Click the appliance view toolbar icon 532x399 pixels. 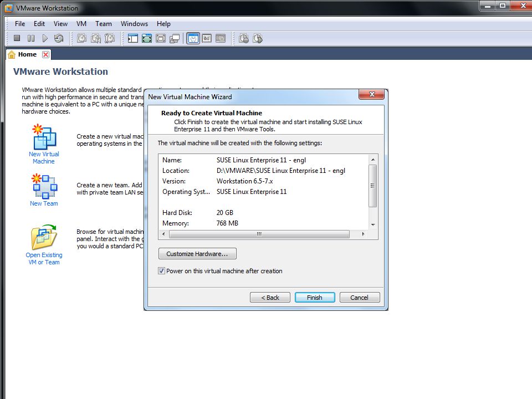click(207, 38)
